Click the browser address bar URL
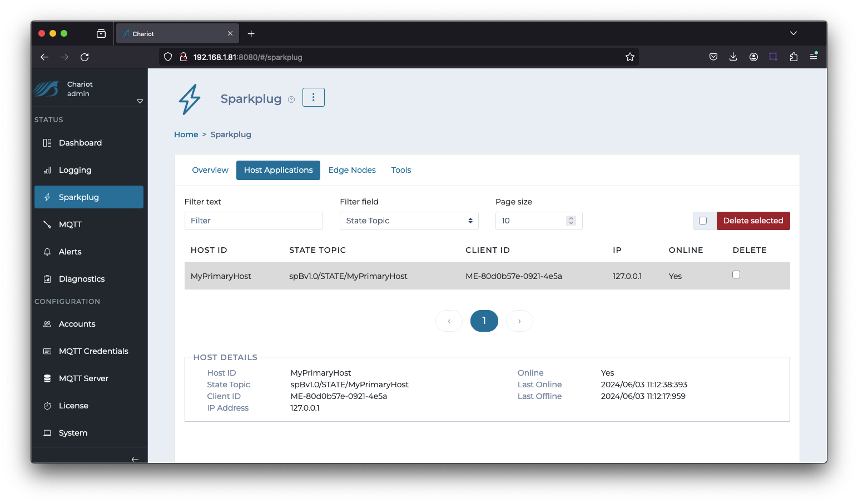 pyautogui.click(x=248, y=57)
